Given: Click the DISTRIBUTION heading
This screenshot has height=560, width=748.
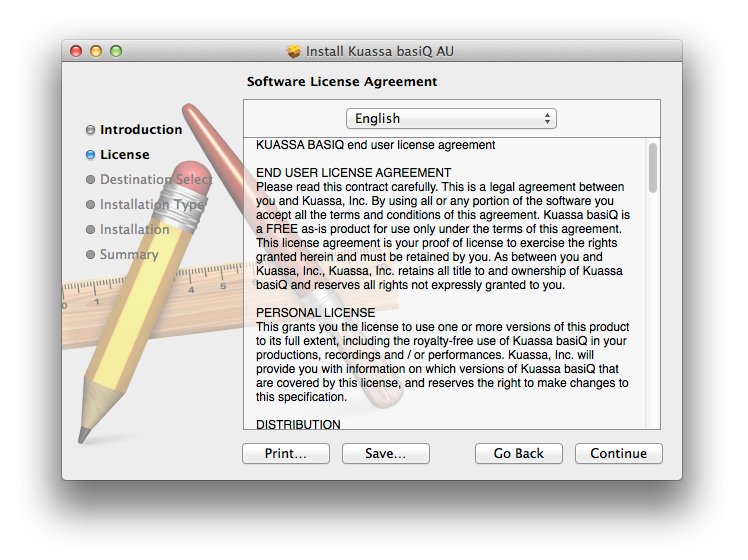Looking at the screenshot, I should point(298,425).
